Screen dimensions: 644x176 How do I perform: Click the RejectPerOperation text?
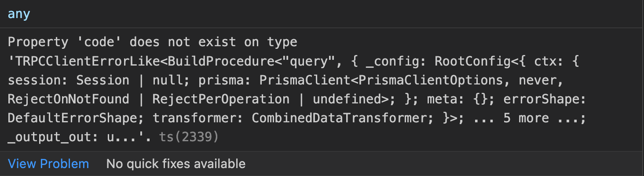coord(220,99)
